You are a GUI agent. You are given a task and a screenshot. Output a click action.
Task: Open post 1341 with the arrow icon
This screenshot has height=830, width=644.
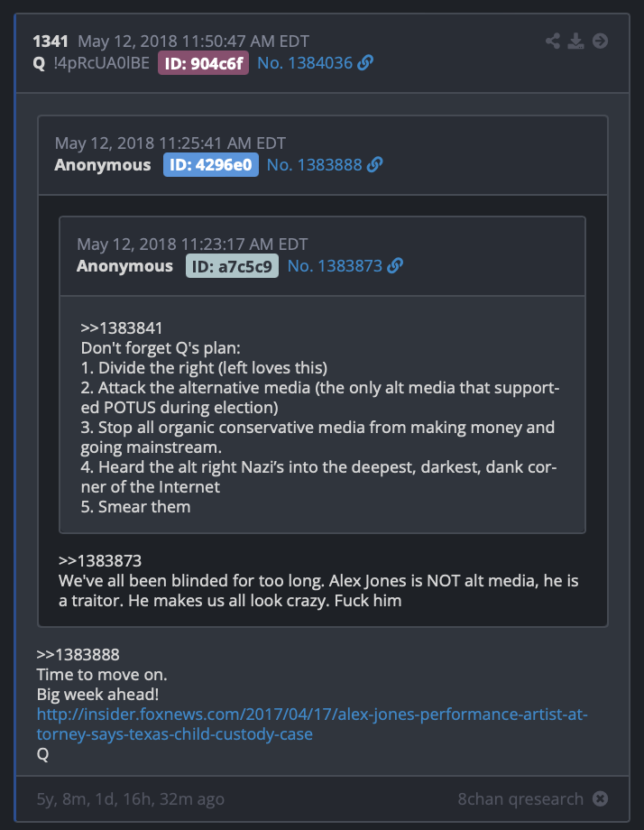600,41
